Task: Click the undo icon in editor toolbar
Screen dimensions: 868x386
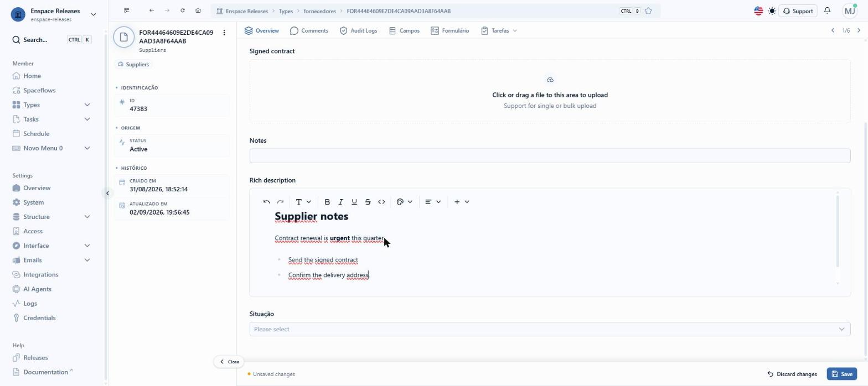Action: pyautogui.click(x=267, y=202)
